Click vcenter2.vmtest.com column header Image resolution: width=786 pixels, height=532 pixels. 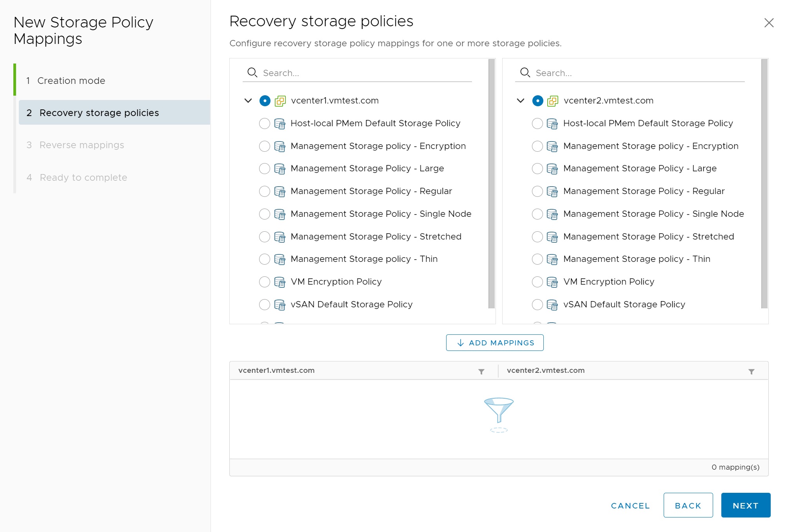pos(546,370)
